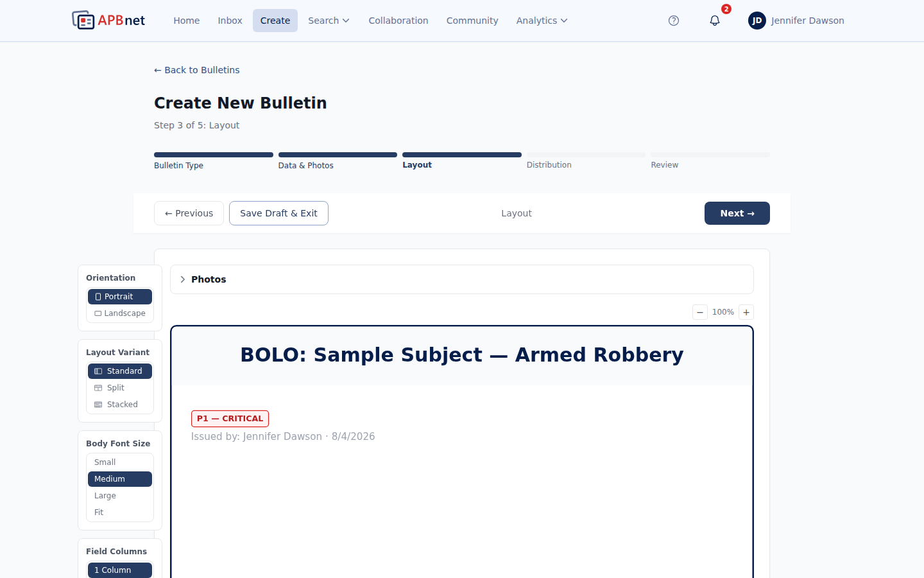Choose the Split layout variant
The width and height of the screenshot is (924, 578).
tap(120, 388)
